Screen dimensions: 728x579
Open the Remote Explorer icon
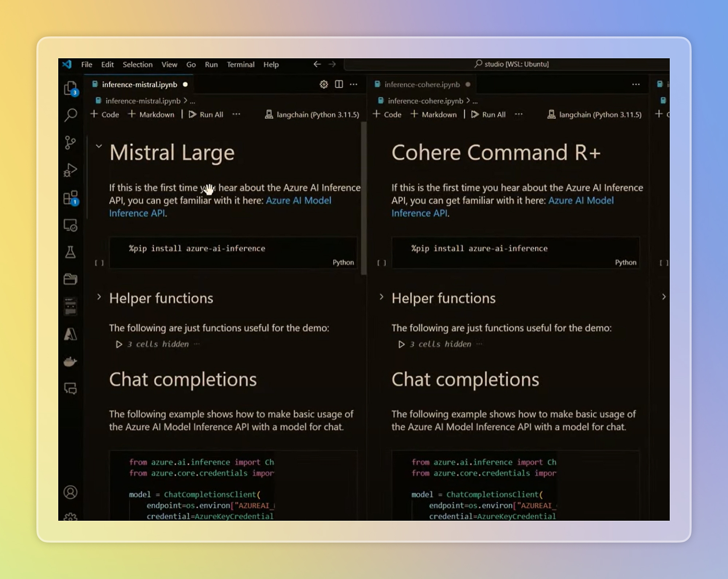point(71,225)
